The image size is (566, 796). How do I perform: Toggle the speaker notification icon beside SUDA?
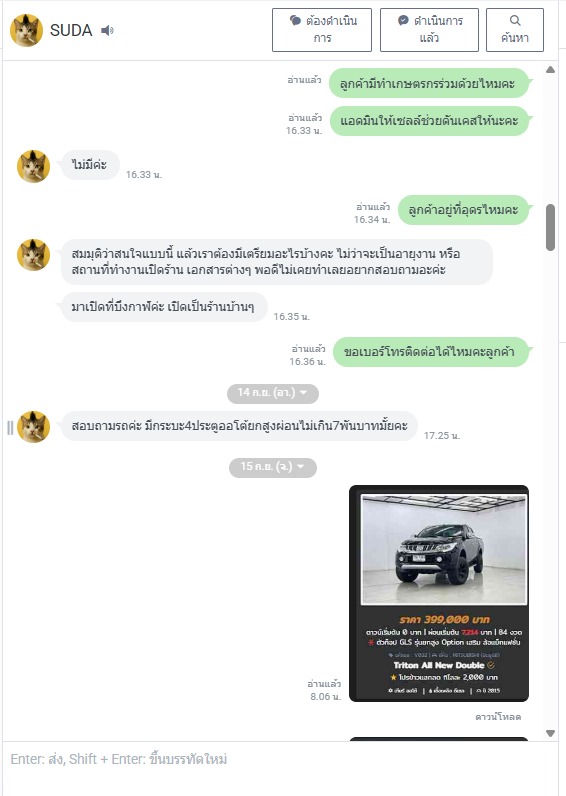point(107,30)
